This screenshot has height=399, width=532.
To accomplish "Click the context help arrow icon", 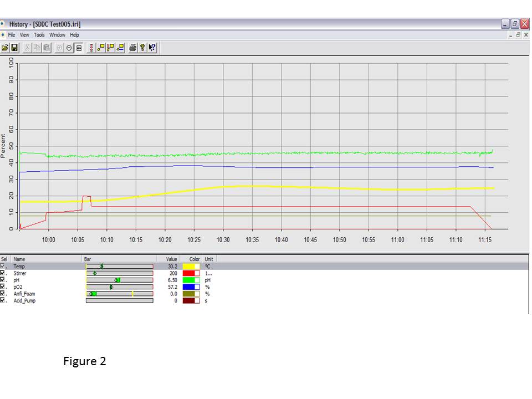I will [x=152, y=48].
